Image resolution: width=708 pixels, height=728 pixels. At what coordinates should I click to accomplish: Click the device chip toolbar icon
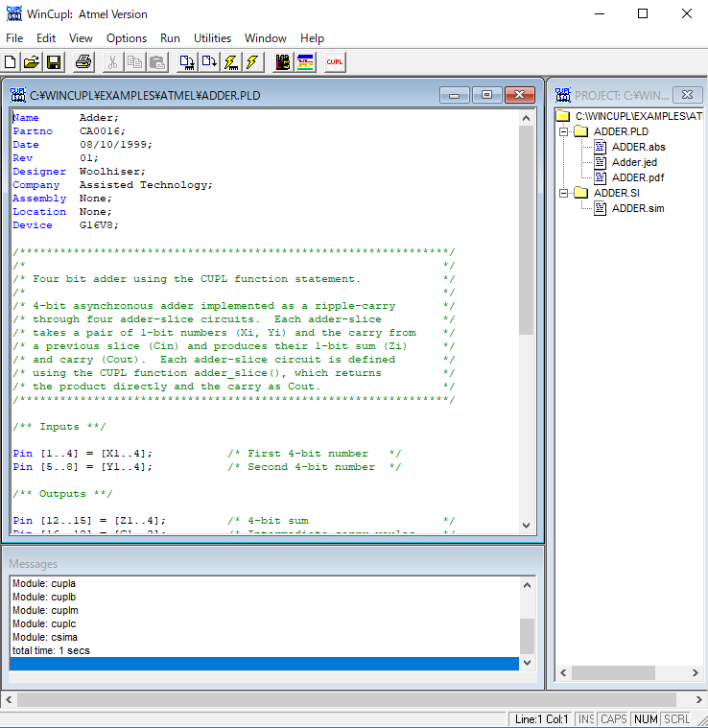(282, 62)
